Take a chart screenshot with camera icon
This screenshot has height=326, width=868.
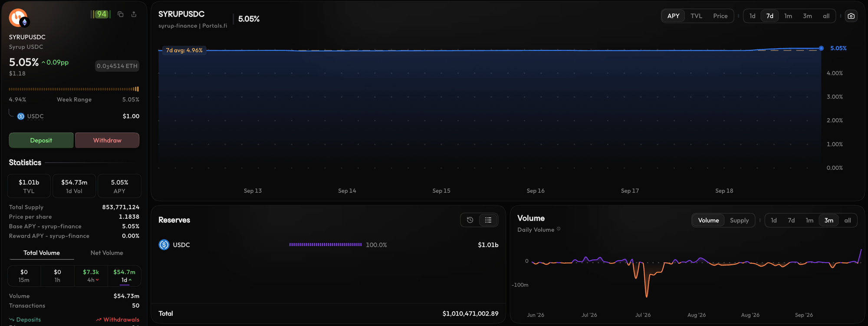851,16
